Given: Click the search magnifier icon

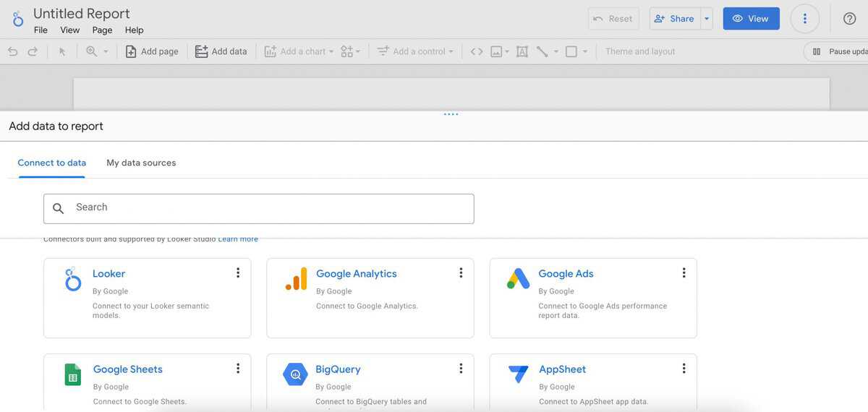Looking at the screenshot, I should (59, 208).
